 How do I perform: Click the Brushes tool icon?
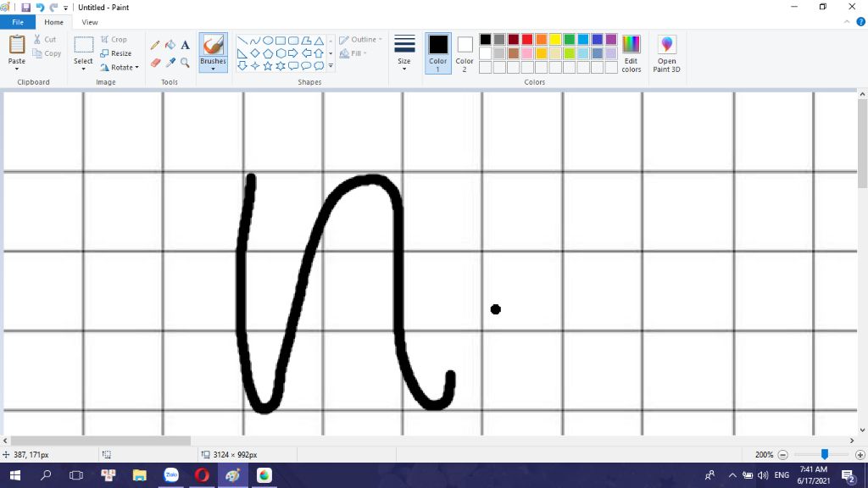213,46
